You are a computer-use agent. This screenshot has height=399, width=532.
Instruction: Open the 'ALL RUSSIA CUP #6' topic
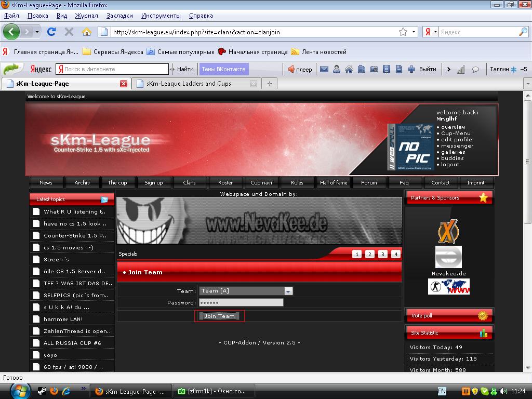(x=72, y=343)
